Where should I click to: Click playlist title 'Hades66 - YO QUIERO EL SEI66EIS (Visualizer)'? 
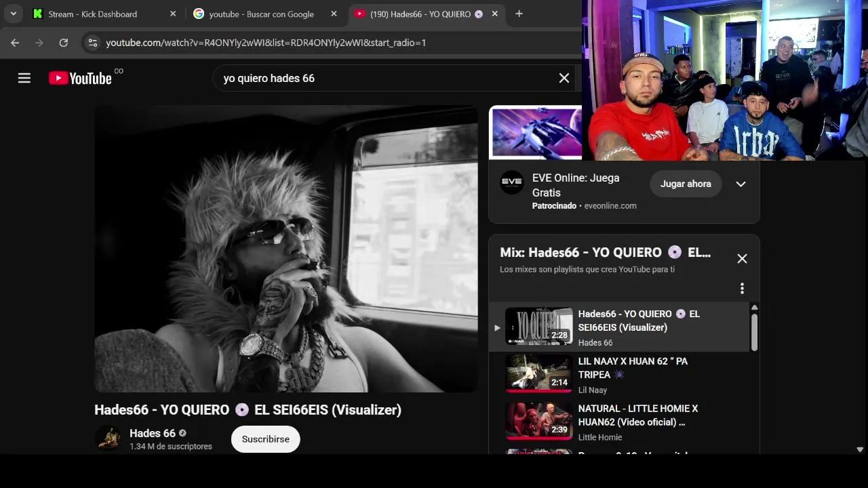click(639, 321)
